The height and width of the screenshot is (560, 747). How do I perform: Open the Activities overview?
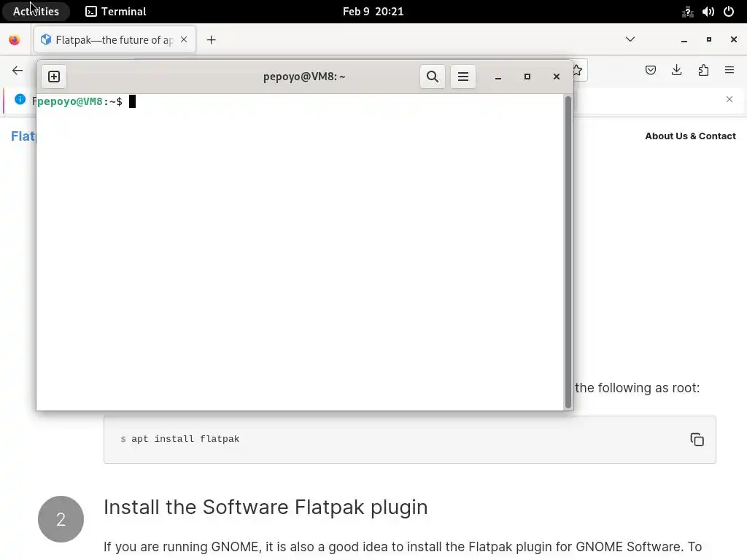36,12
